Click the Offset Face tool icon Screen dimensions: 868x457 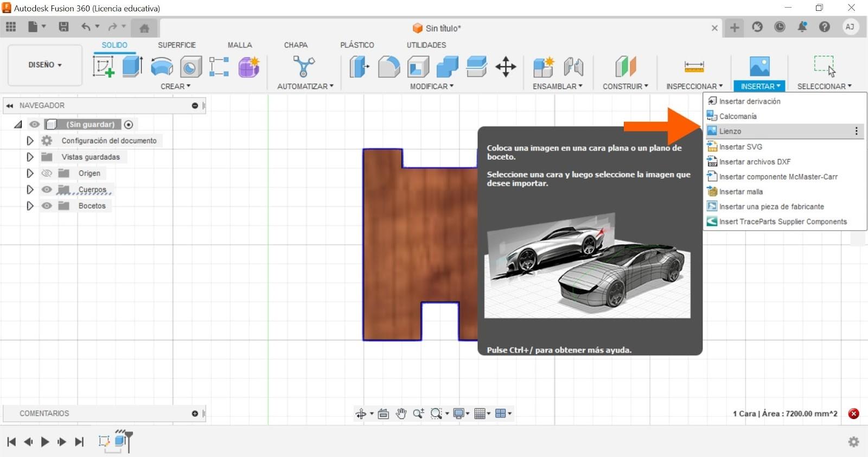click(476, 67)
